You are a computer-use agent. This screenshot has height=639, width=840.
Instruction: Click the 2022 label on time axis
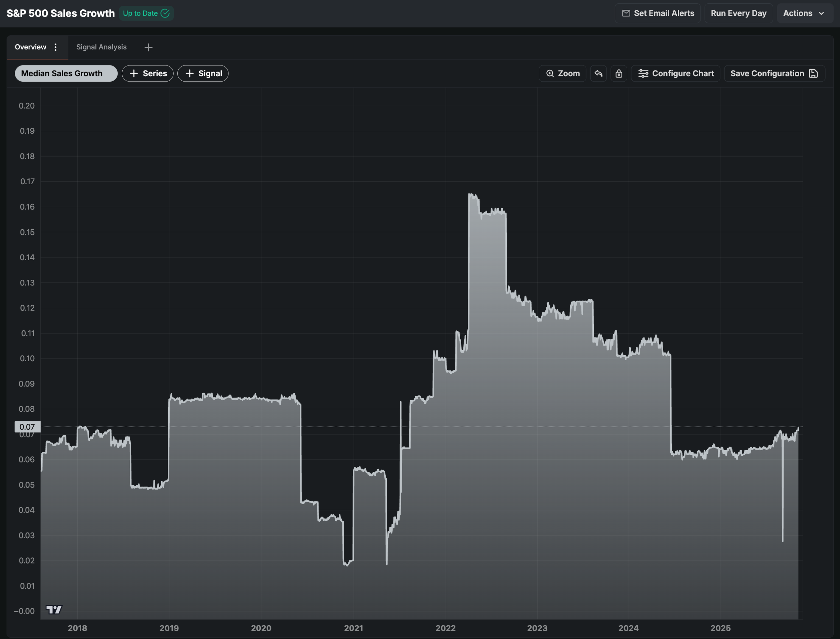pos(445,628)
